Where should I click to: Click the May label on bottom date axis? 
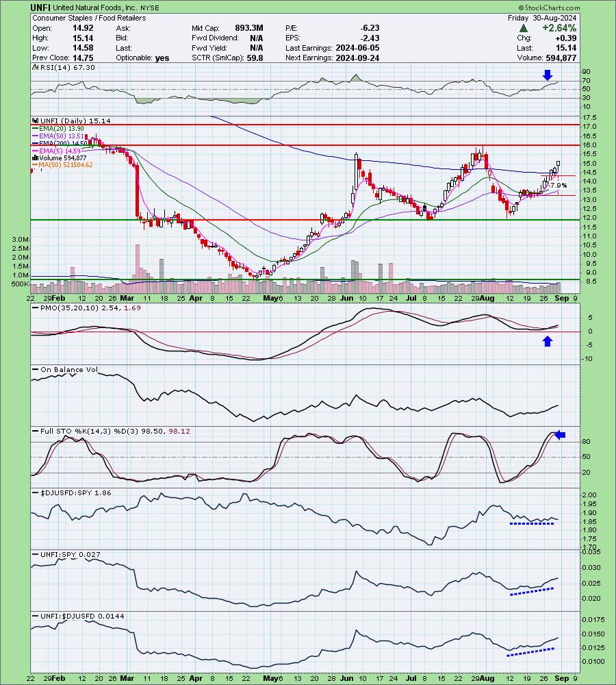click(x=271, y=678)
